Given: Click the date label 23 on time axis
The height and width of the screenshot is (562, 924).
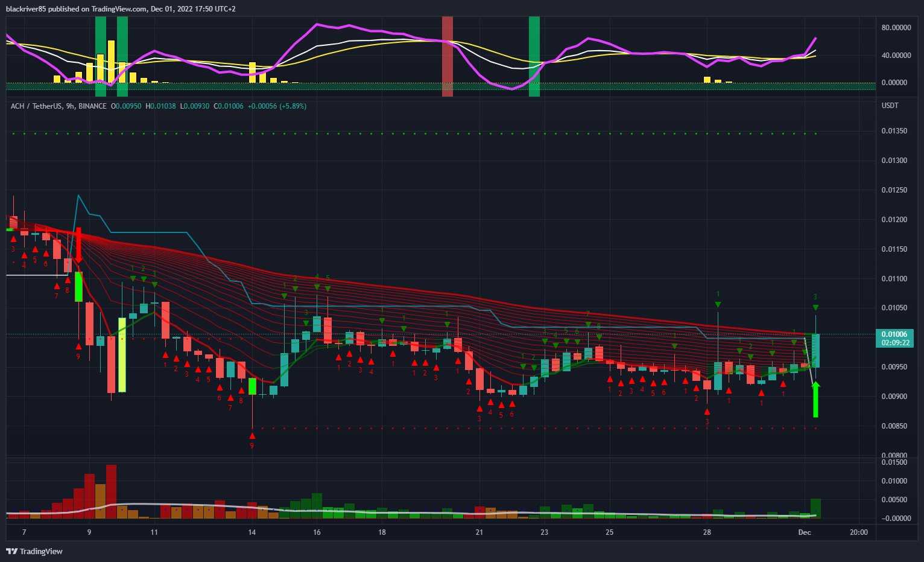Looking at the screenshot, I should (545, 532).
